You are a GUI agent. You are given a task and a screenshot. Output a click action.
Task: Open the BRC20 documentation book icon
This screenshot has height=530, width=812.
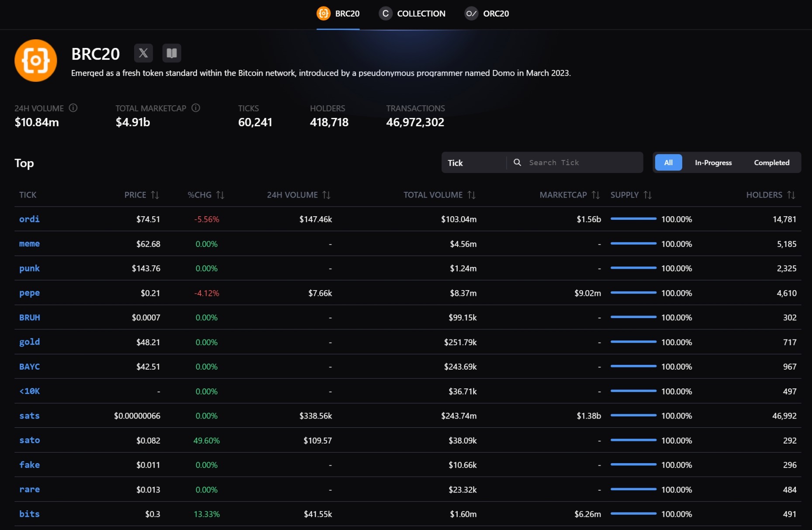click(x=172, y=53)
